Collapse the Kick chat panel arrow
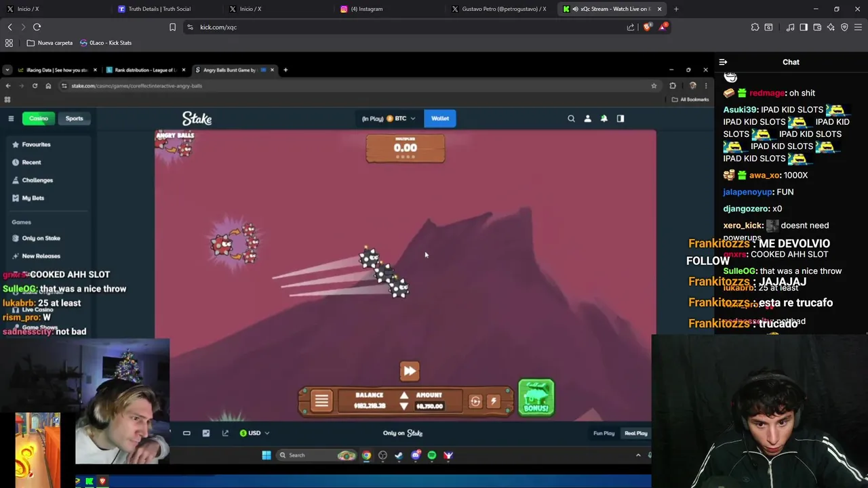Image resolution: width=868 pixels, height=488 pixels. click(723, 62)
